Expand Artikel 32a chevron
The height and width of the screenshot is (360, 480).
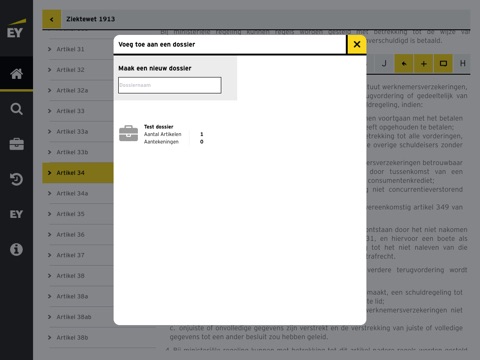[49, 91]
